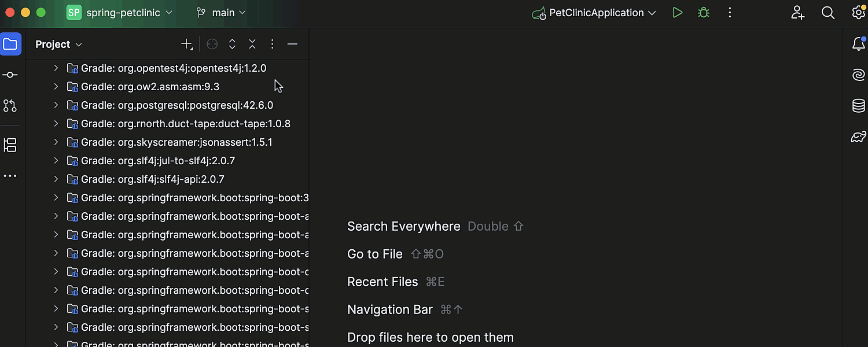Click the Navigation Bar hint text
This screenshot has height=347, width=868.
pos(390,309)
